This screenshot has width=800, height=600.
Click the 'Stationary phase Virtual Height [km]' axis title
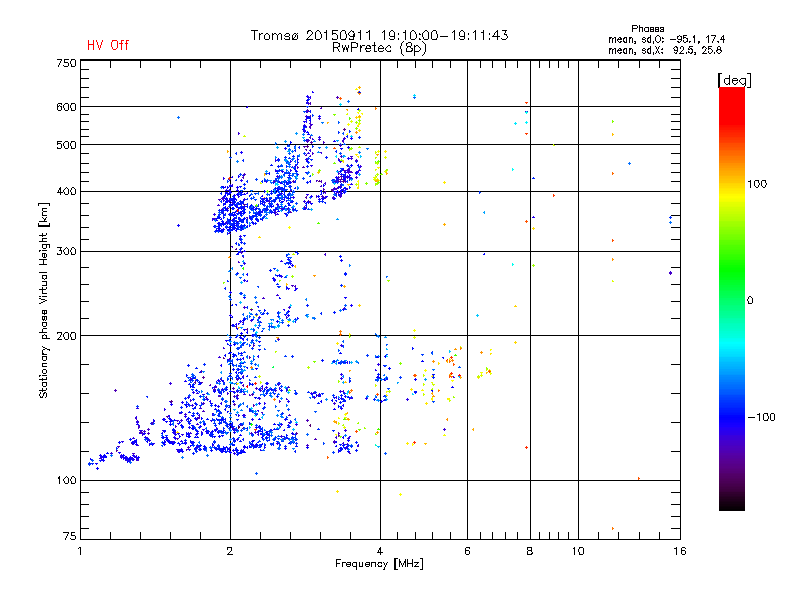pyautogui.click(x=44, y=300)
